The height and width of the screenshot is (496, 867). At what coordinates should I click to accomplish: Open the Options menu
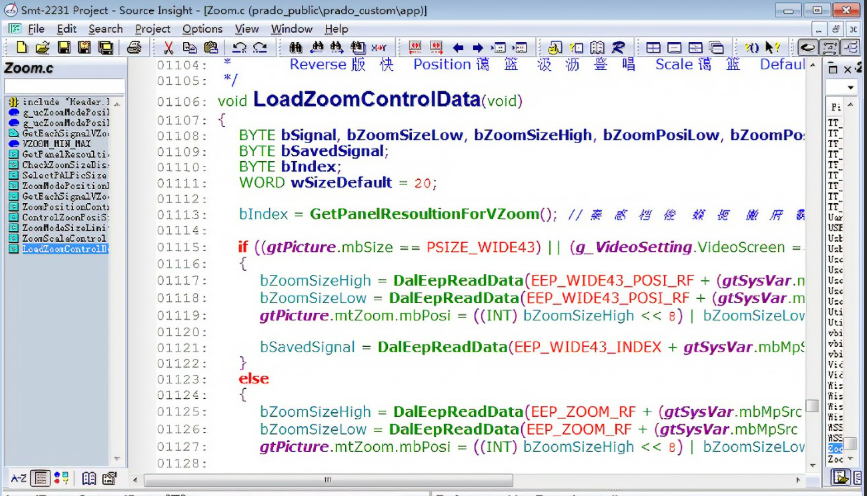(202, 29)
